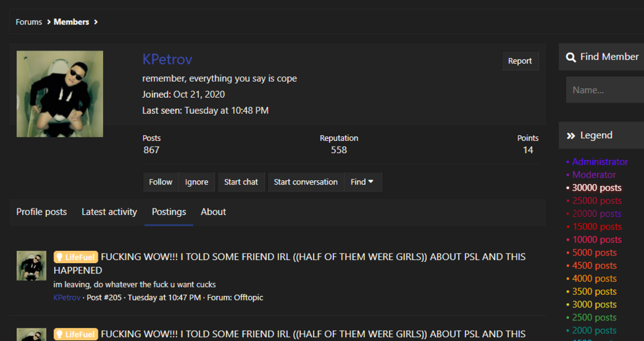Open KPetrov's large profile avatar

(x=60, y=94)
